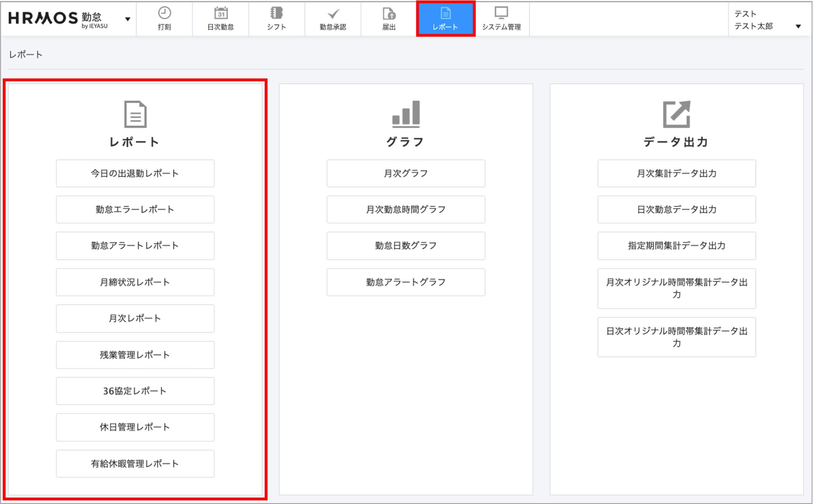813x504 pixels.
Task: Click 月次集計データ出力 button
Action: pos(676,173)
